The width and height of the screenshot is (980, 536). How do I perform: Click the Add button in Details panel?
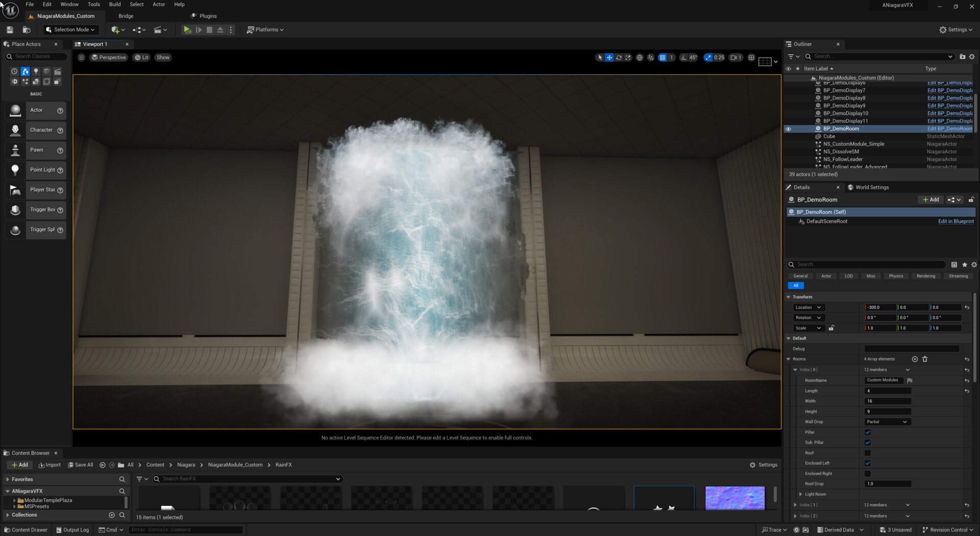point(930,200)
